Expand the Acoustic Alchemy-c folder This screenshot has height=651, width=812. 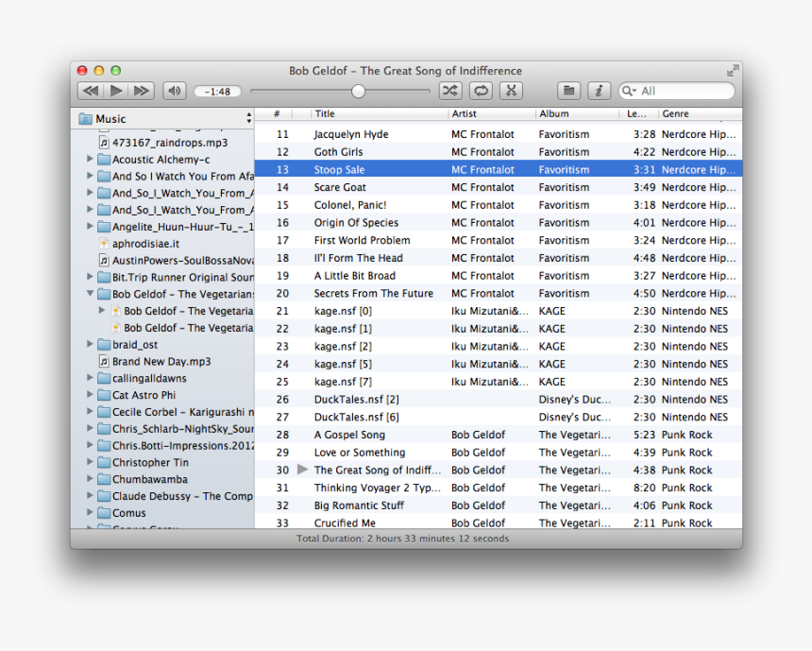89,160
